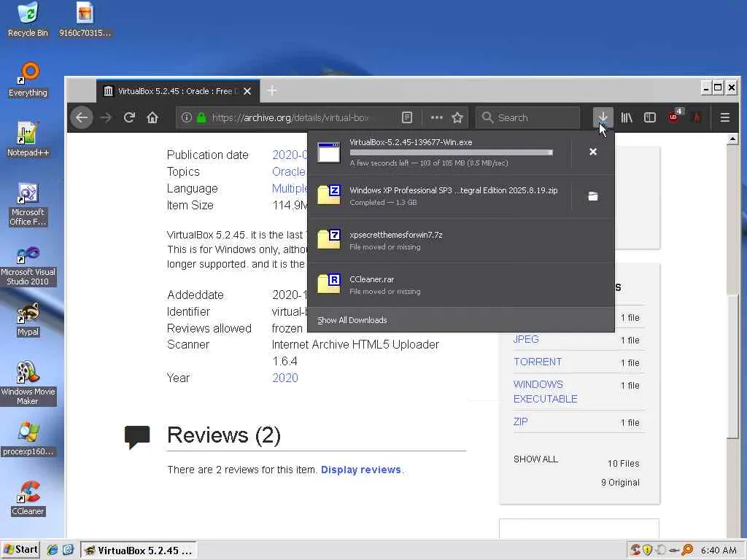Screen dimensions: 747x560
Task: Click the reviews speech bubble icon
Action: (x=137, y=437)
